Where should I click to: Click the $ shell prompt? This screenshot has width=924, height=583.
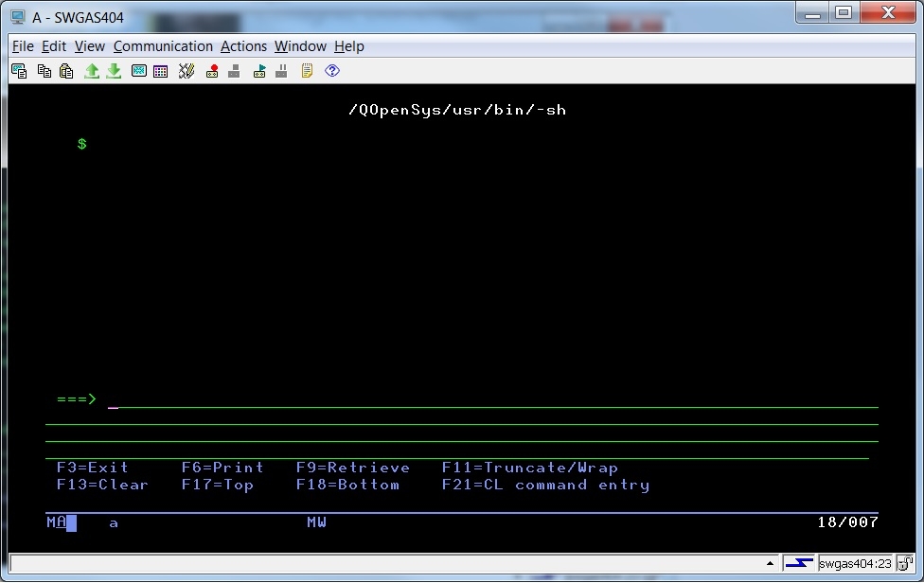82,144
